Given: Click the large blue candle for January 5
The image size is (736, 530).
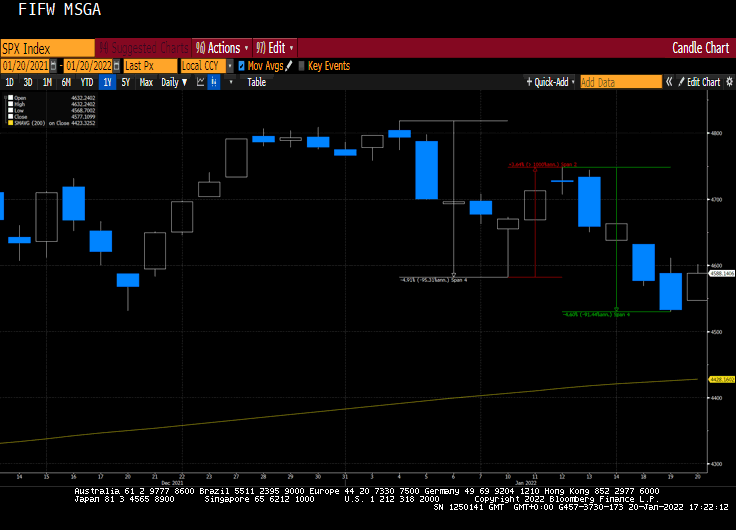Looking at the screenshot, I should click(427, 170).
